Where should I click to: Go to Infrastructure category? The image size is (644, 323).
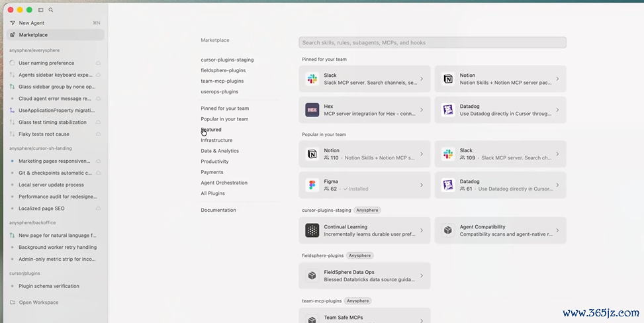click(216, 140)
